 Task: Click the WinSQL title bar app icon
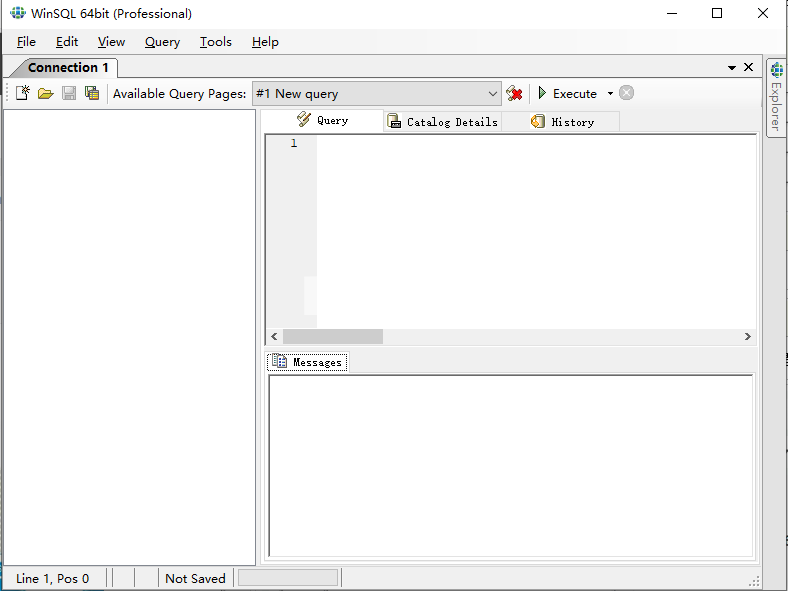(x=18, y=13)
